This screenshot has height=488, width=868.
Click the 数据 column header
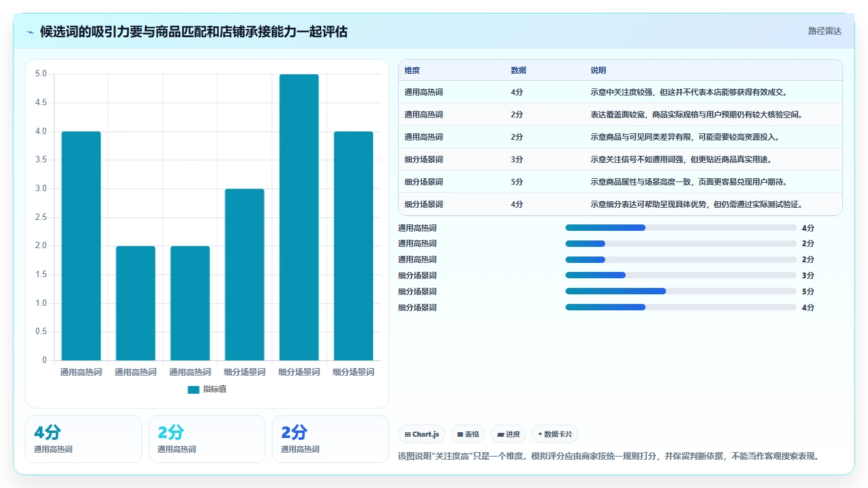(x=519, y=71)
